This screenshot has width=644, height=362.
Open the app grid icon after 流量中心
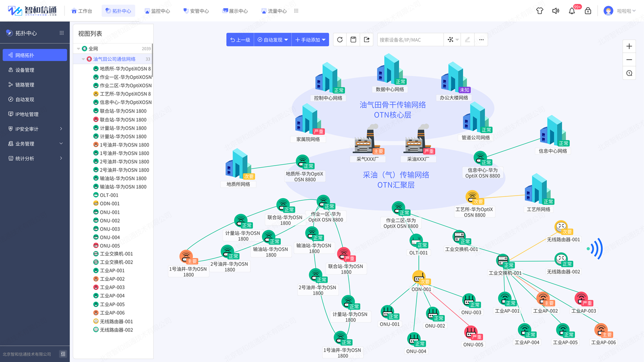tap(296, 11)
